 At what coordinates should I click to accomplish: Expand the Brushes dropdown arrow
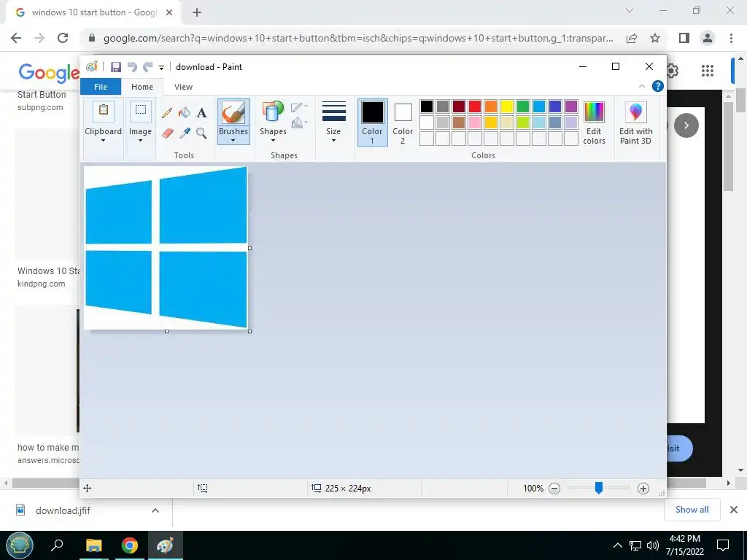(x=233, y=141)
